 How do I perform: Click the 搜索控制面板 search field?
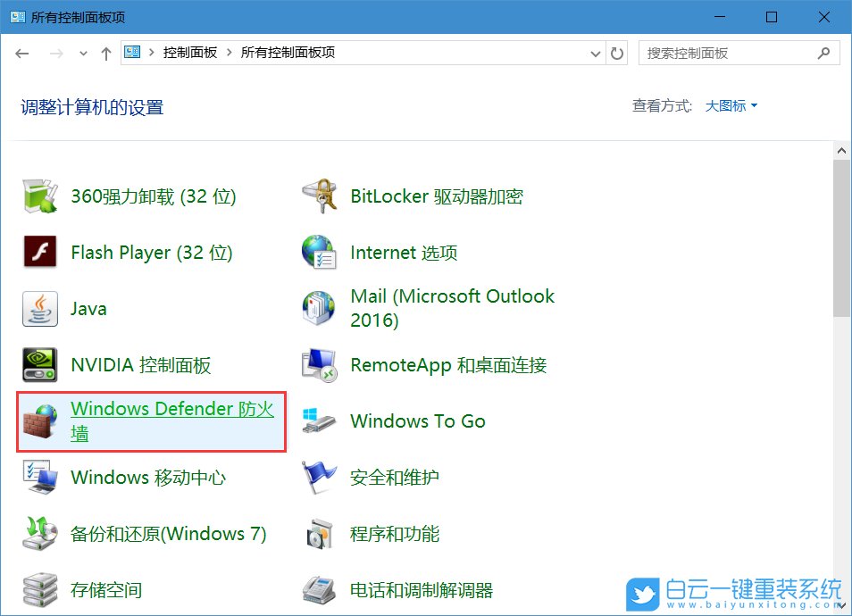coord(728,54)
